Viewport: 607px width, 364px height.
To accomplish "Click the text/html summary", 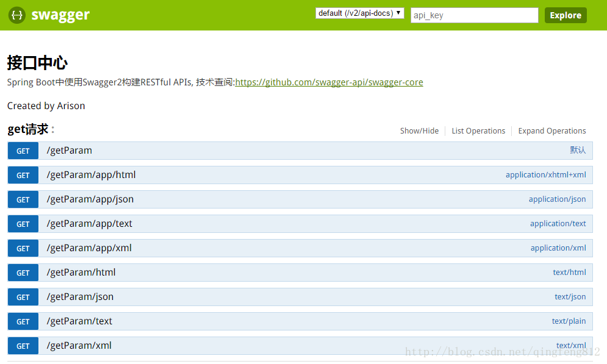I will pos(569,273).
